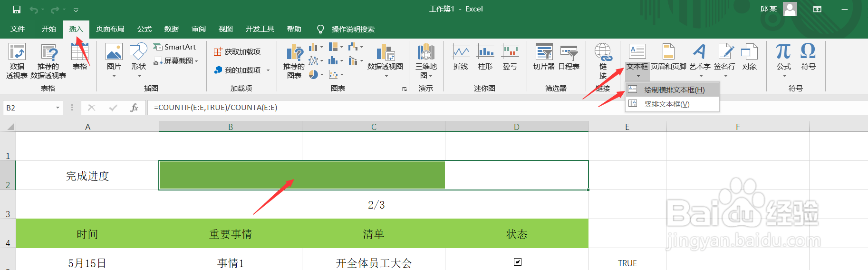Click 推荐的图表 recommended charts
The width and height of the screenshot is (868, 270).
[x=294, y=61]
